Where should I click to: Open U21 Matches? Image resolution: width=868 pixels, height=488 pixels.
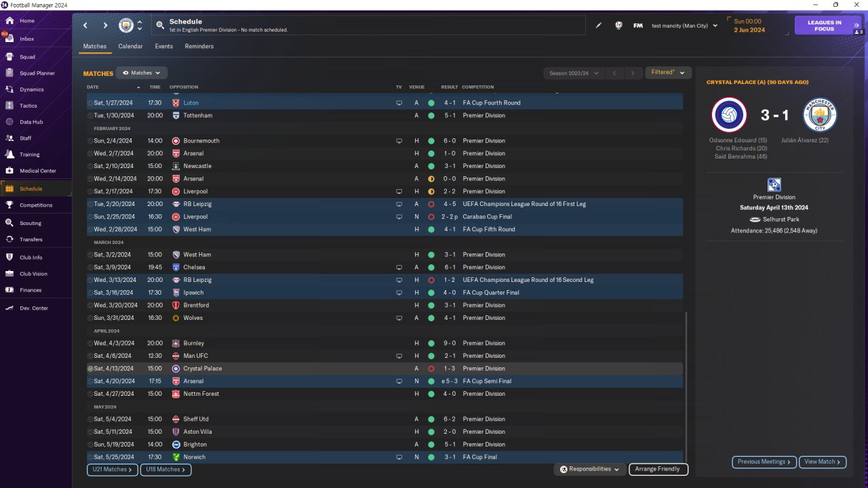tap(112, 469)
